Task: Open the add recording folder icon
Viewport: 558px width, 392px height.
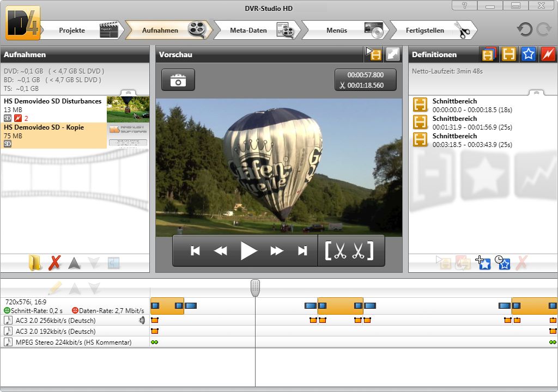Action: click(35, 263)
